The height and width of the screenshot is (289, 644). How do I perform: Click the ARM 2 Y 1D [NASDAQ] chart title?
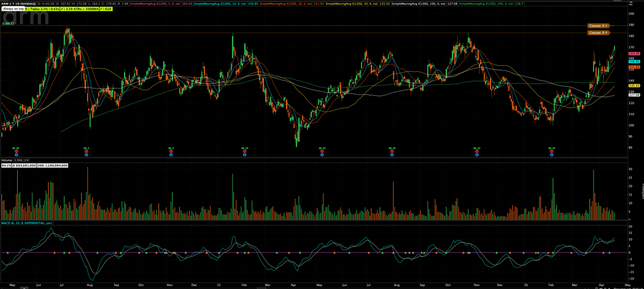click(x=18, y=4)
